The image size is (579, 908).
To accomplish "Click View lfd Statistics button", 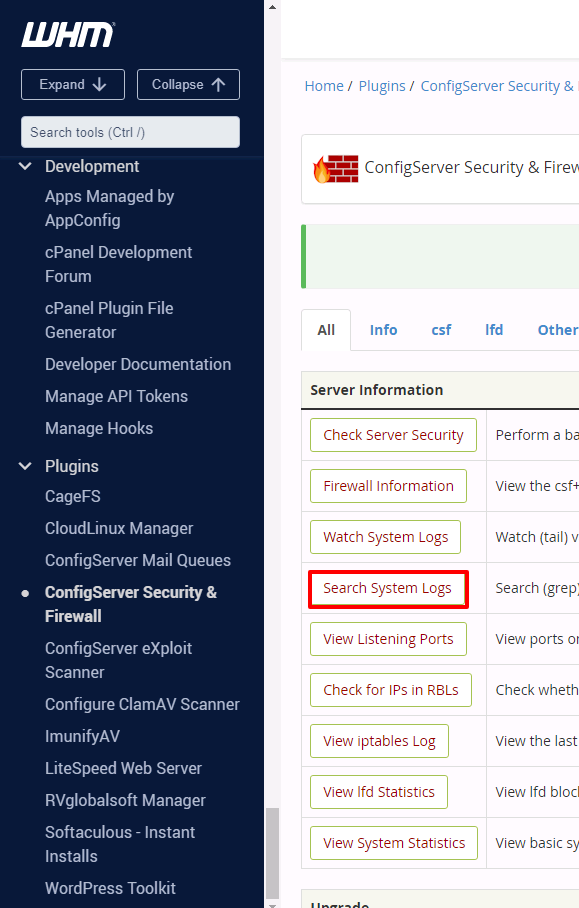I will (x=379, y=792).
